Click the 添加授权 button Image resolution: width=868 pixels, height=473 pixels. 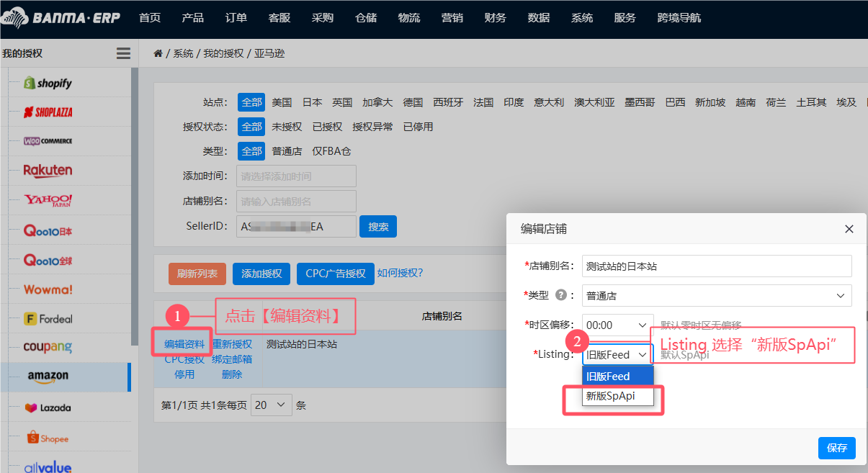pyautogui.click(x=261, y=274)
